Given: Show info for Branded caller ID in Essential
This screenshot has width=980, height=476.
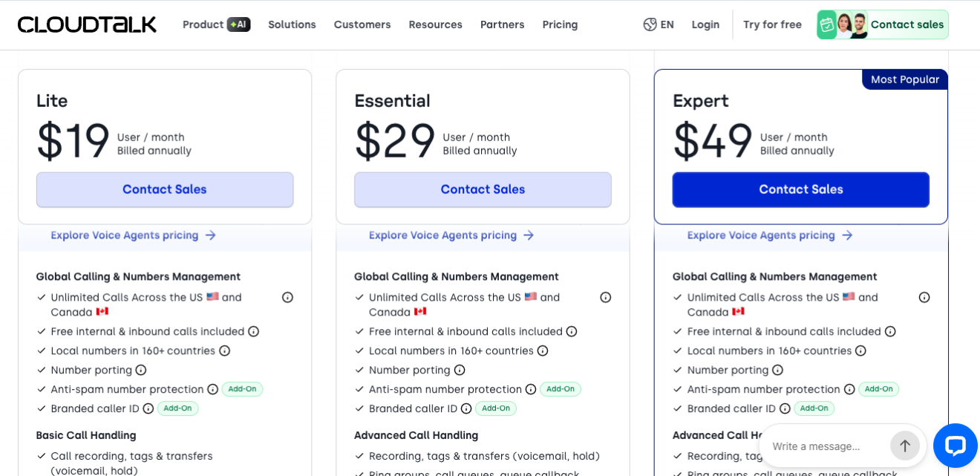Looking at the screenshot, I should 466,408.
